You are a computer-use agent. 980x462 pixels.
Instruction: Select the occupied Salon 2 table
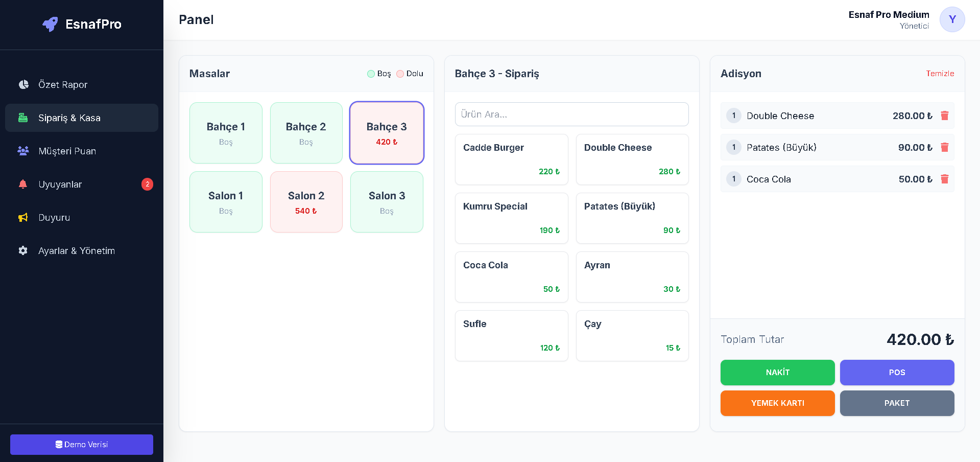click(x=306, y=202)
